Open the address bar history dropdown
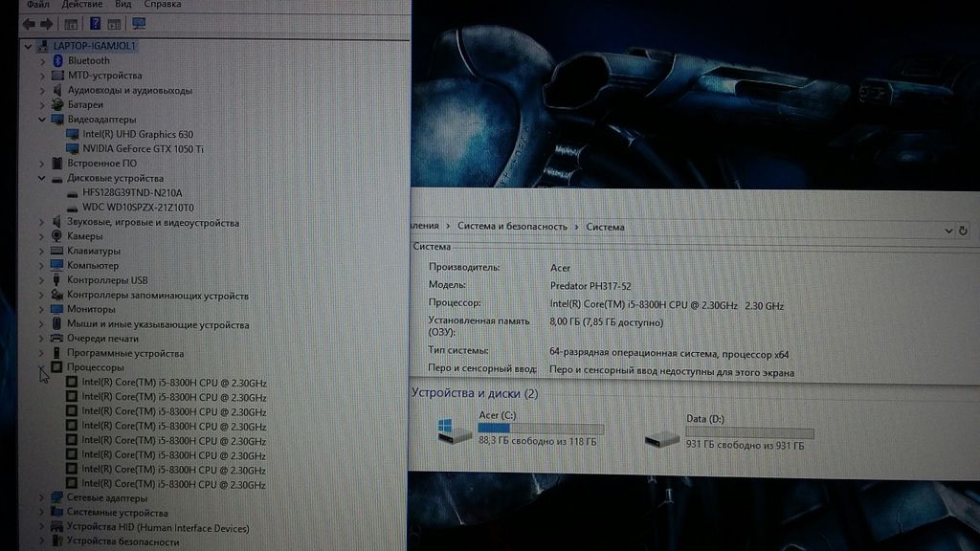 click(948, 231)
